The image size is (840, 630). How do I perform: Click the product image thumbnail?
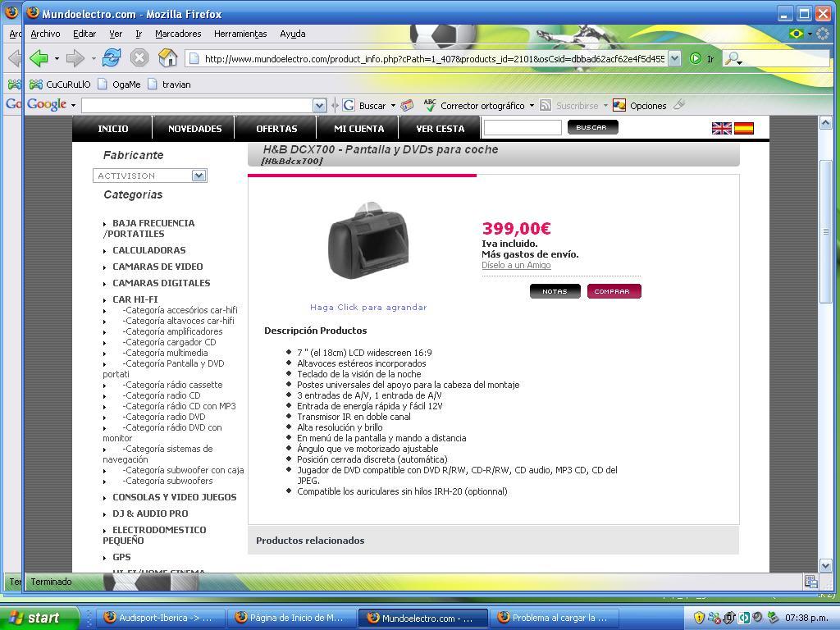pyautogui.click(x=368, y=240)
